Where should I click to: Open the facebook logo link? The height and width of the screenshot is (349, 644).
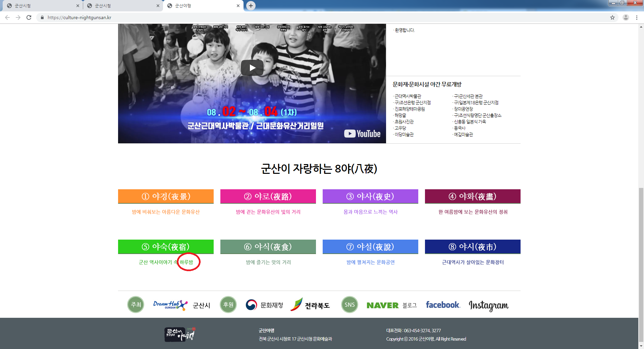coord(443,305)
